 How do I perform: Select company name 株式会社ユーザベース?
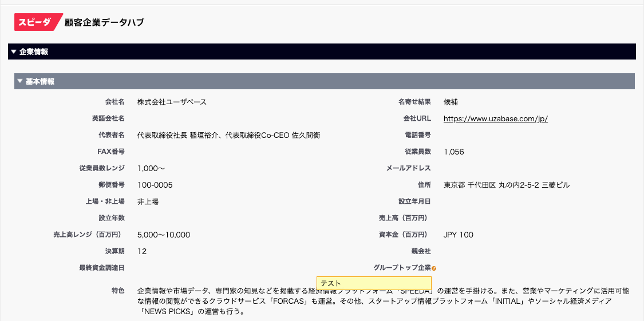(x=172, y=102)
